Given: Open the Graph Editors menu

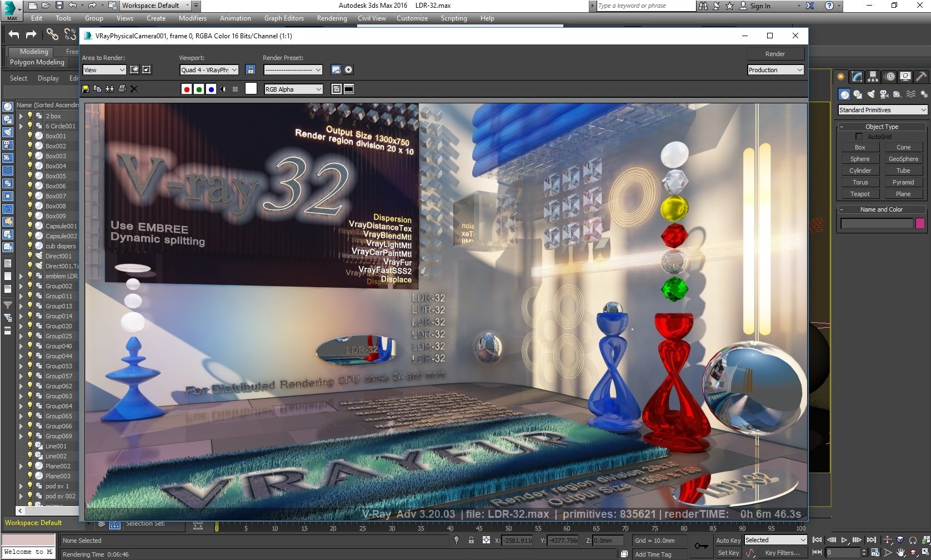Looking at the screenshot, I should [284, 18].
